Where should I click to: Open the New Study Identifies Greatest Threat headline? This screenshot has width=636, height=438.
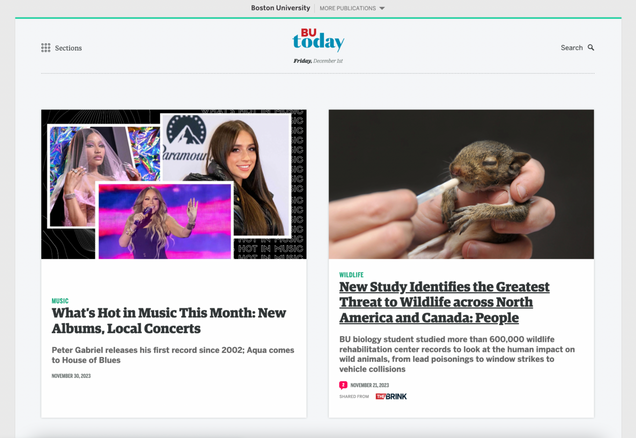coord(444,302)
